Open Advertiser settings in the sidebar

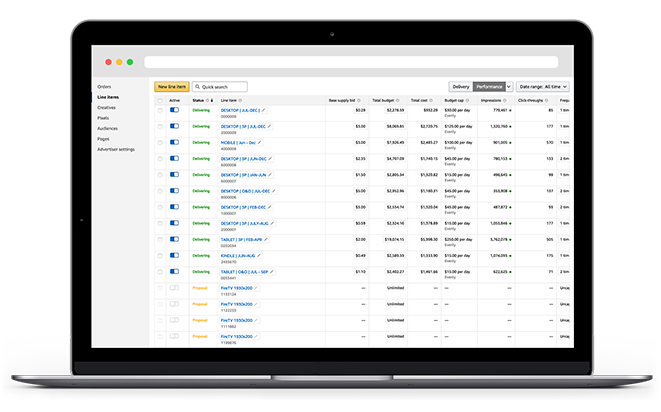[x=116, y=149]
